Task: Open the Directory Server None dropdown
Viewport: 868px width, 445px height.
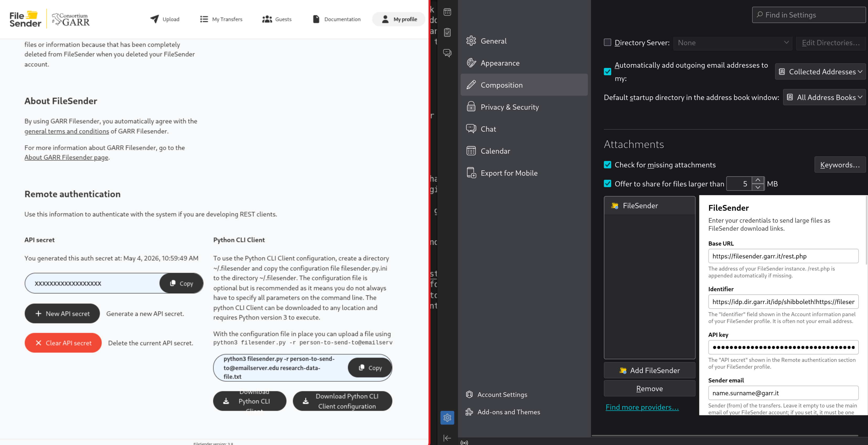Action: (x=733, y=43)
